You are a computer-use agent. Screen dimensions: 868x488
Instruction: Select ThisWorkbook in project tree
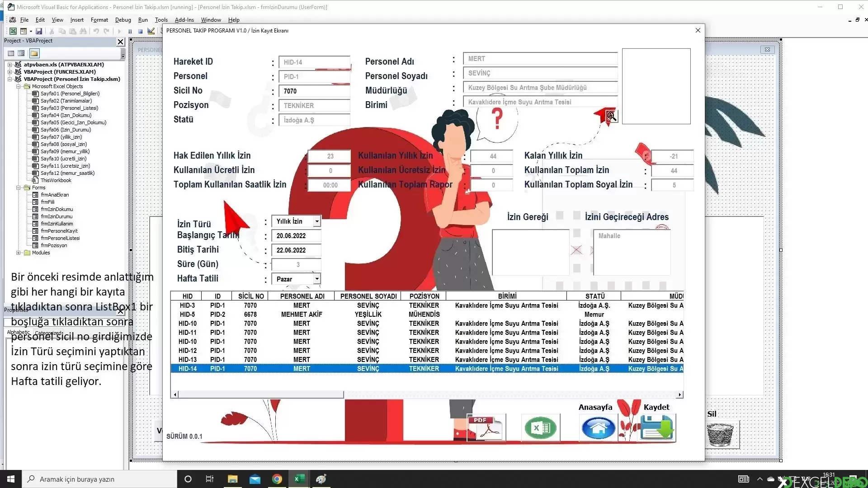pos(56,180)
